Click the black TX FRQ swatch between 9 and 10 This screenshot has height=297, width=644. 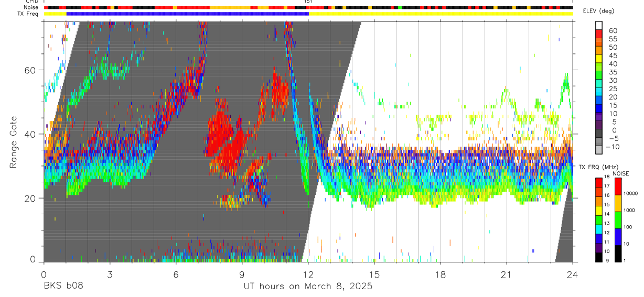599,257
